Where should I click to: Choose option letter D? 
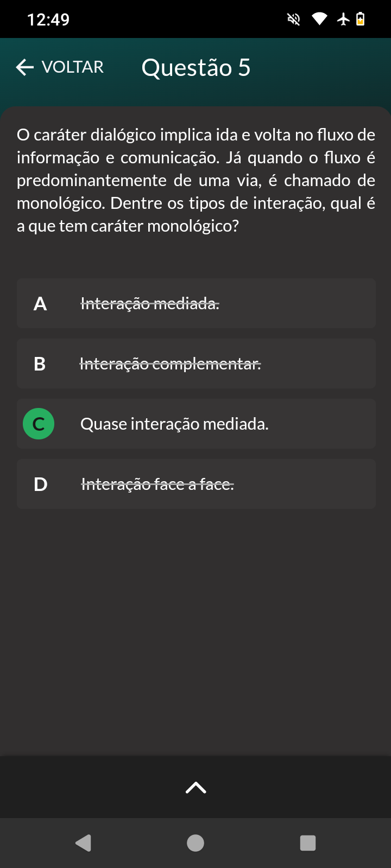pyautogui.click(x=41, y=484)
